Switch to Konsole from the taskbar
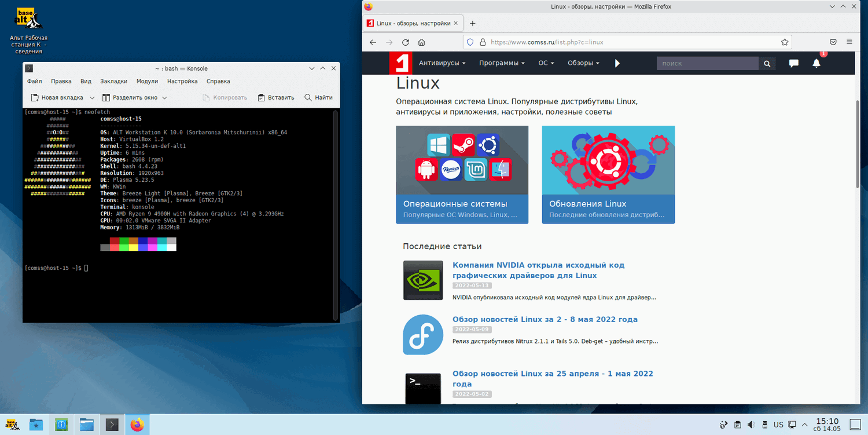Image resolution: width=868 pixels, height=435 pixels. (x=112, y=425)
